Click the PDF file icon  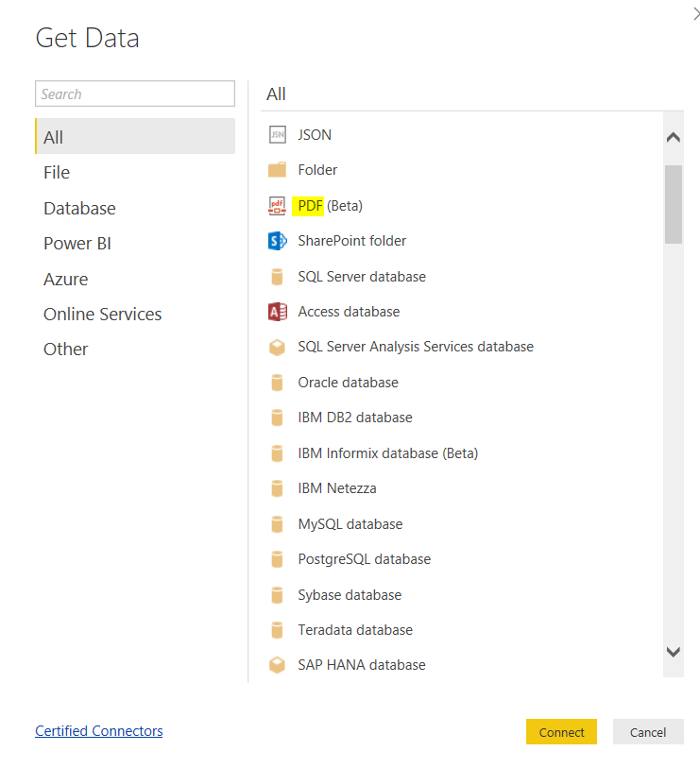point(277,206)
